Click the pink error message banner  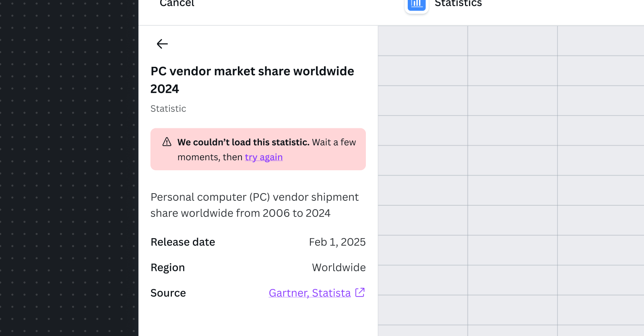pos(258,149)
